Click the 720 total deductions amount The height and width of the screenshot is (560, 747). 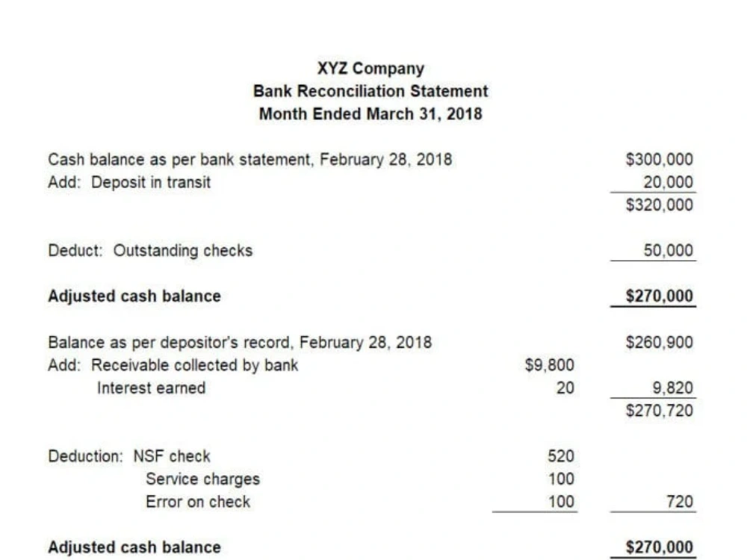click(x=679, y=502)
